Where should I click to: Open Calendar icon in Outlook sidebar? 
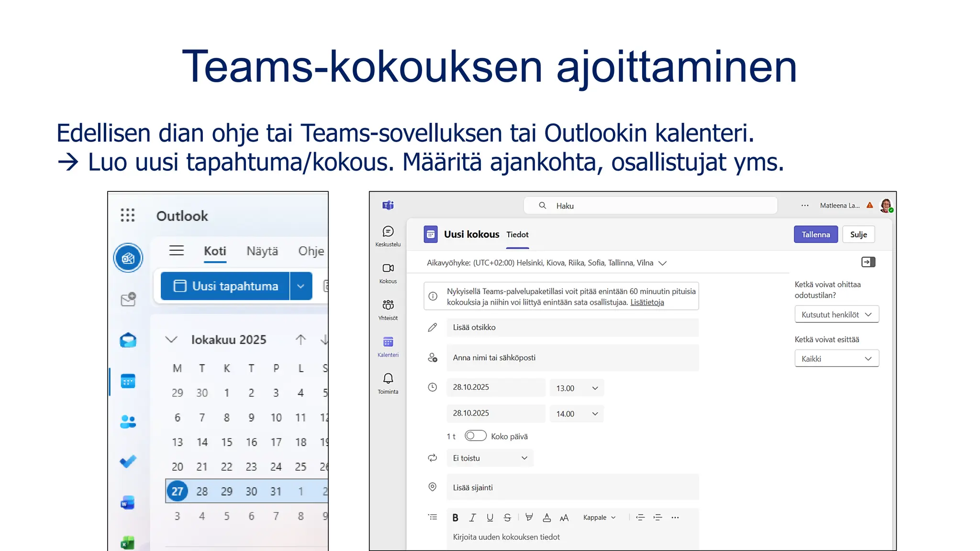128,381
